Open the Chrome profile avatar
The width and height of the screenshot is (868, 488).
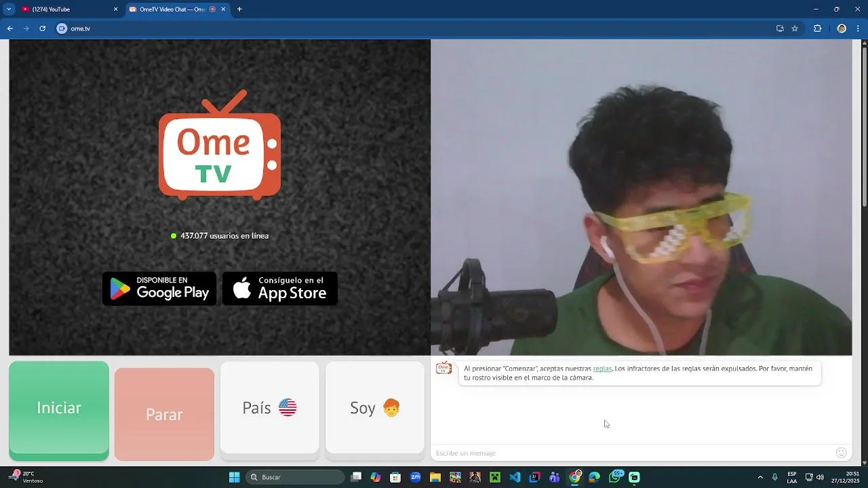pos(842,28)
